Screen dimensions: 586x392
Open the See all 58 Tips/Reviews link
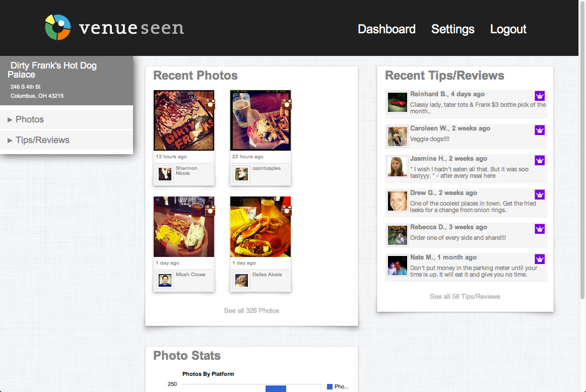pyautogui.click(x=465, y=296)
